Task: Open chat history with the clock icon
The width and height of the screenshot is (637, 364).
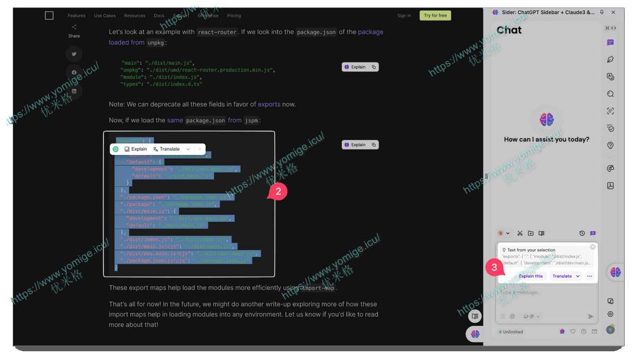Action: [x=582, y=233]
